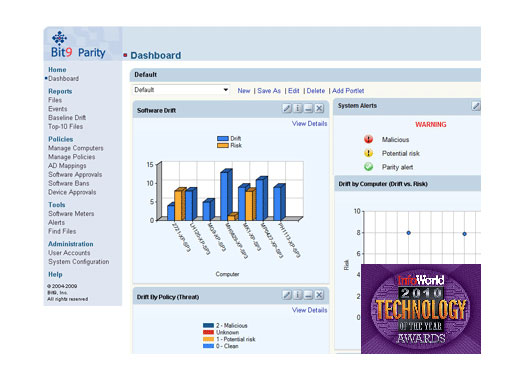The width and height of the screenshot is (522, 378).
Task: Open the Home menu section
Action: [x=57, y=70]
